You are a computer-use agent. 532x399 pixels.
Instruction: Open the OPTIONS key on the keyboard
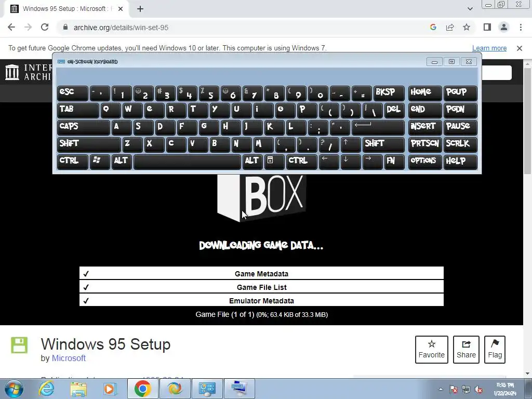(425, 162)
